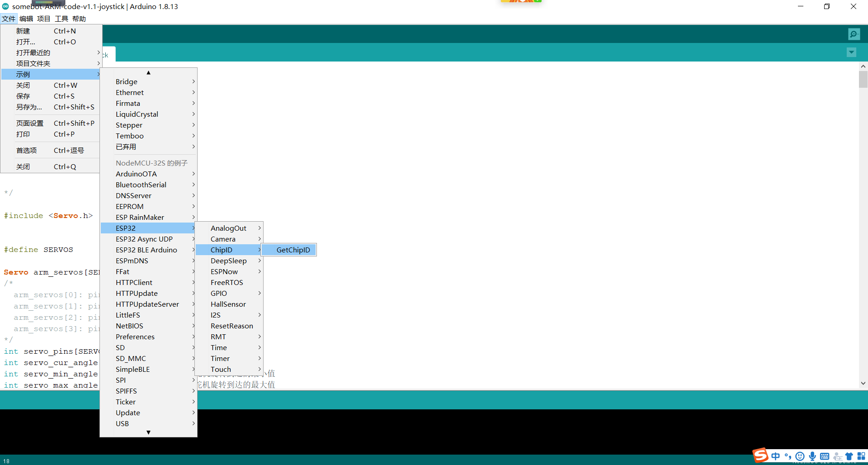Image resolution: width=868 pixels, height=465 pixels.
Task: Open 首选项 preferences
Action: pos(27,150)
